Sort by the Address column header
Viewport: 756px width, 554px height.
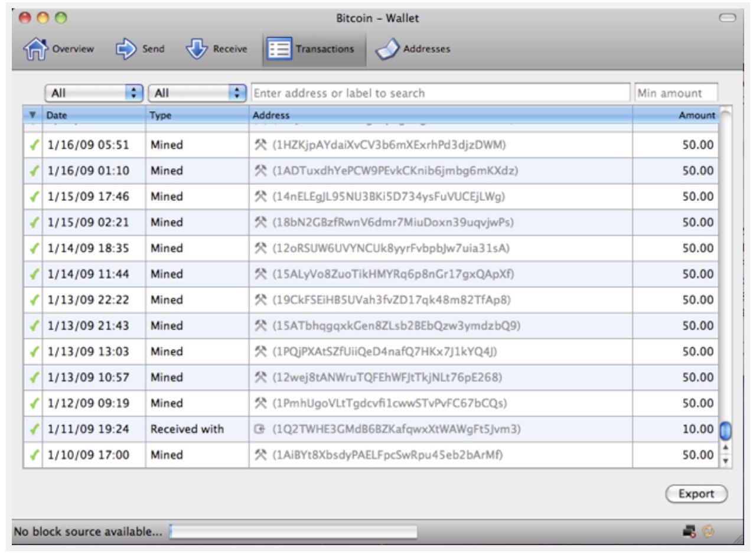(441, 115)
